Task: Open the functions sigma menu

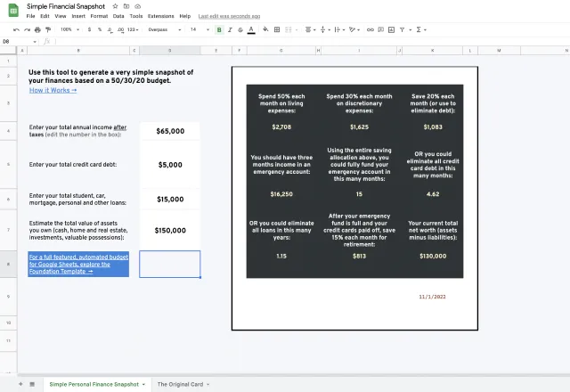Action: point(421,29)
